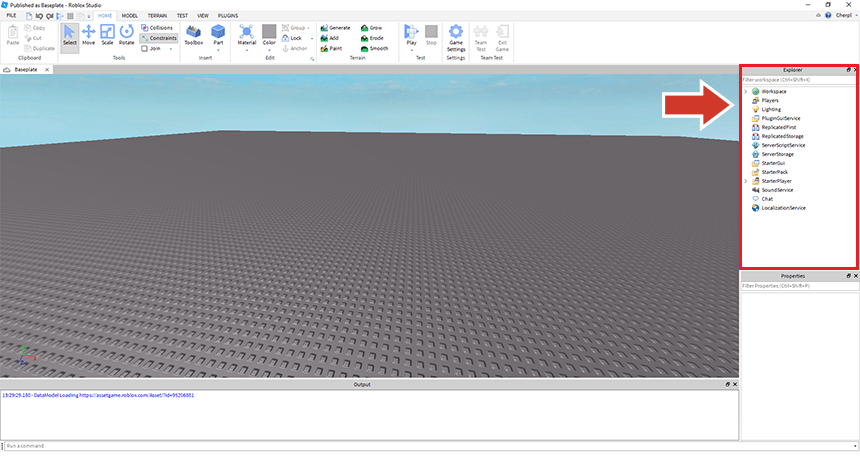Activate the Scale tool
Screen dimensions: 860x460
pos(108,35)
